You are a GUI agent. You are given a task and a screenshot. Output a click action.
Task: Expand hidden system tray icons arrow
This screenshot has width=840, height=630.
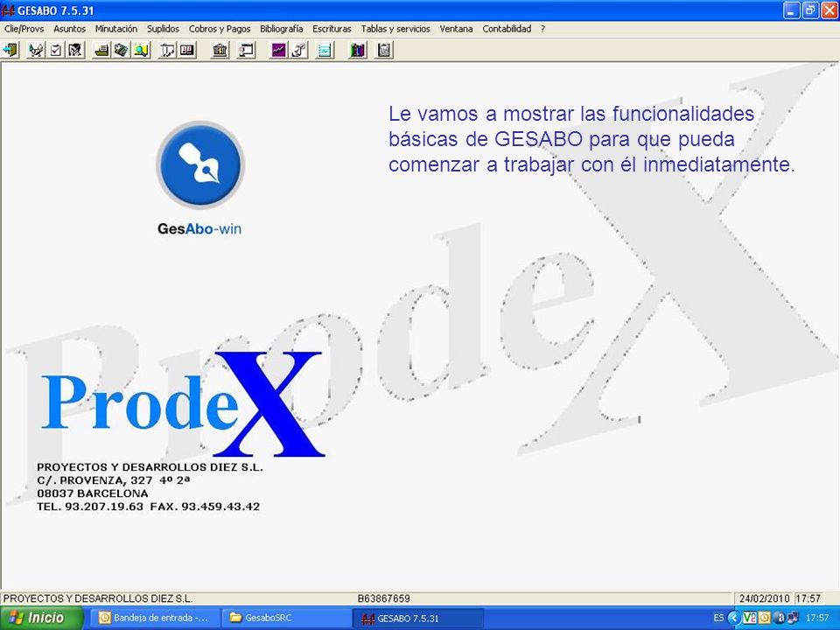tap(733, 618)
